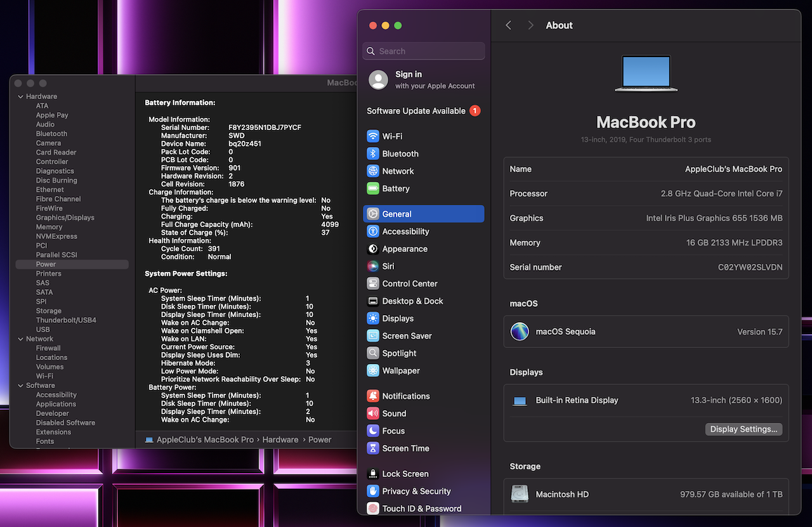Select Storage in System Information sidebar

(49, 311)
